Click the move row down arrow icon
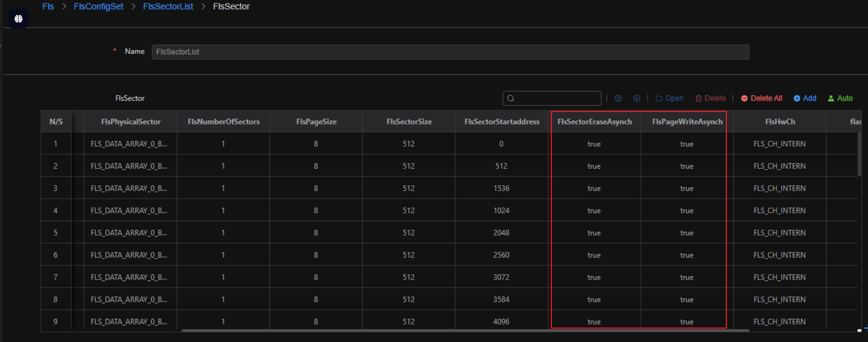The height and width of the screenshot is (342, 868). coord(637,98)
